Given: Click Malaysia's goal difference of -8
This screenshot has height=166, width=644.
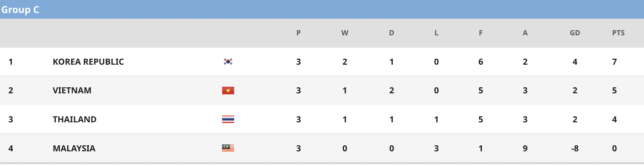Looking at the screenshot, I should pos(575,148).
